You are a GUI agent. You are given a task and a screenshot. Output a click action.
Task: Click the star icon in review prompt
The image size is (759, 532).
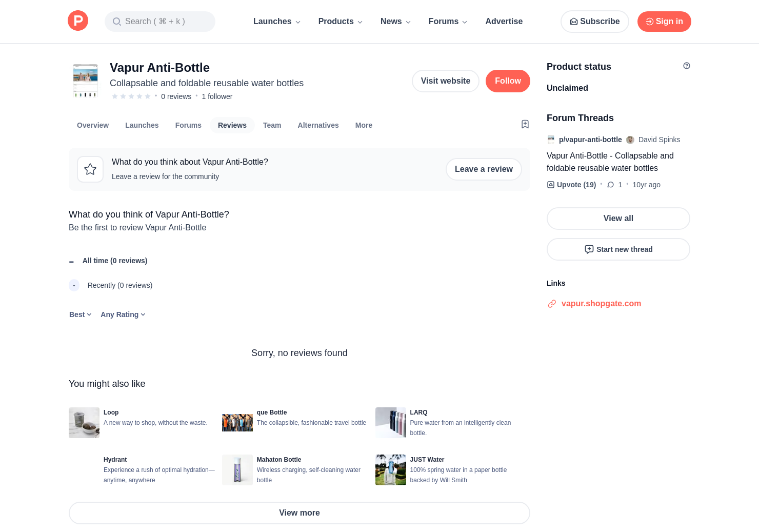(x=90, y=169)
